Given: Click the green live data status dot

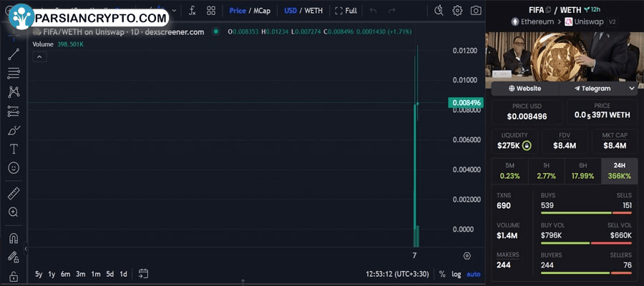Looking at the screenshot, I should point(216,32).
